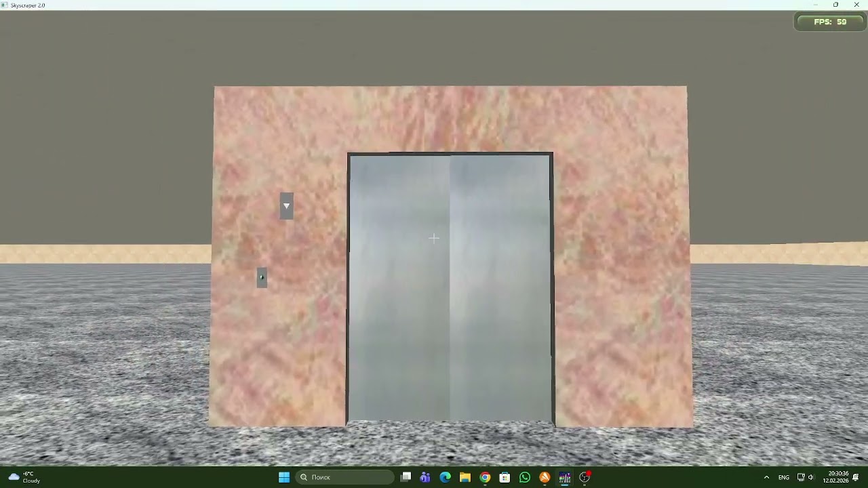Open the orange app icon on taskbar

coord(545,477)
